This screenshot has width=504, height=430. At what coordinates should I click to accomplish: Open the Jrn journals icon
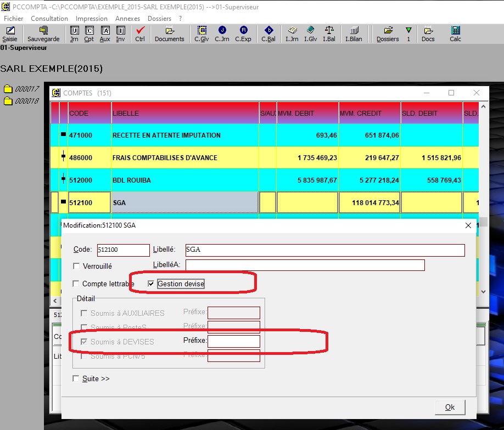74,33
